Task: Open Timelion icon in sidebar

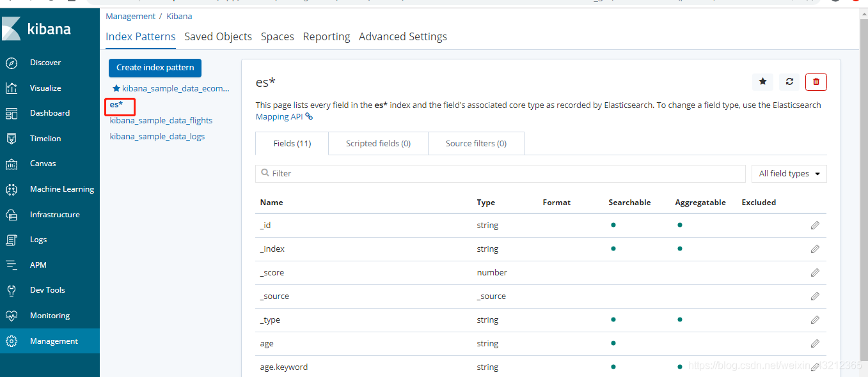Action: point(12,139)
